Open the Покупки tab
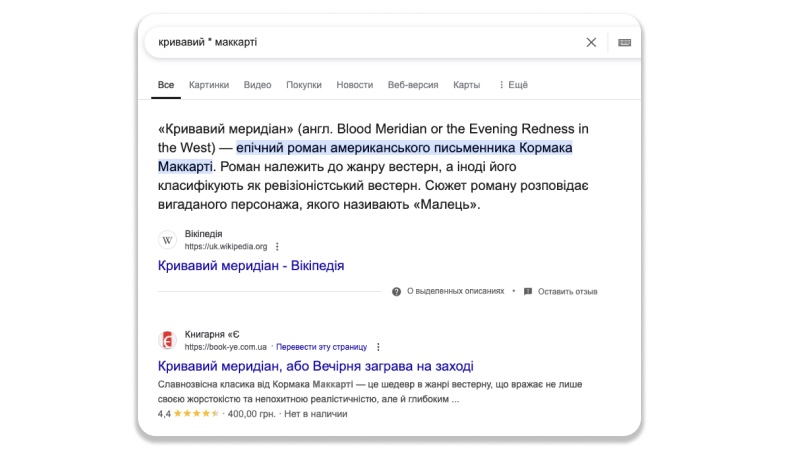800x450 pixels. [x=304, y=85]
